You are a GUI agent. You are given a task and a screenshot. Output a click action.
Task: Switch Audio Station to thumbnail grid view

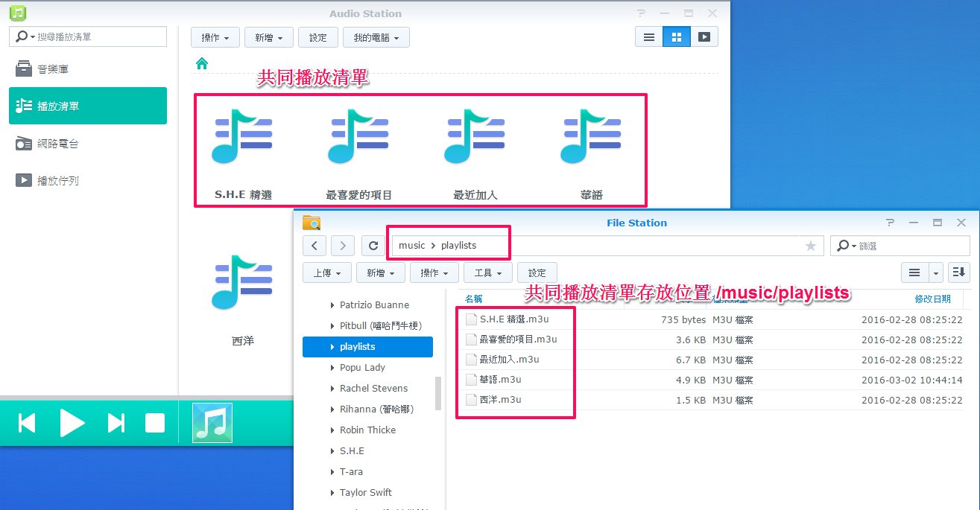pyautogui.click(x=676, y=37)
